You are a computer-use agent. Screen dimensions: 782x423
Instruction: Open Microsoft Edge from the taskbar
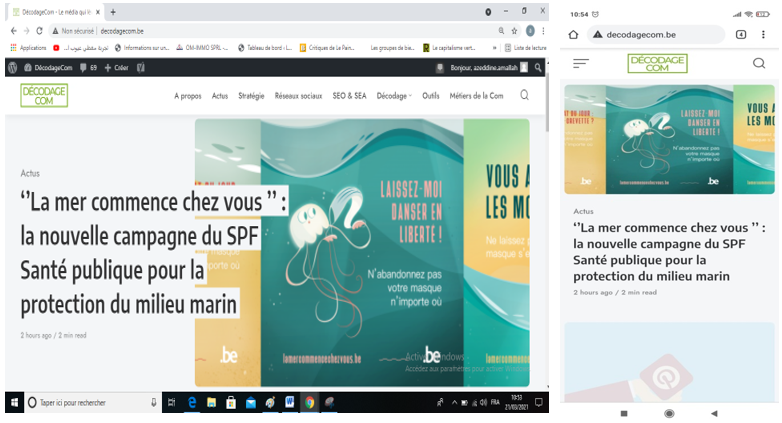pyautogui.click(x=192, y=403)
